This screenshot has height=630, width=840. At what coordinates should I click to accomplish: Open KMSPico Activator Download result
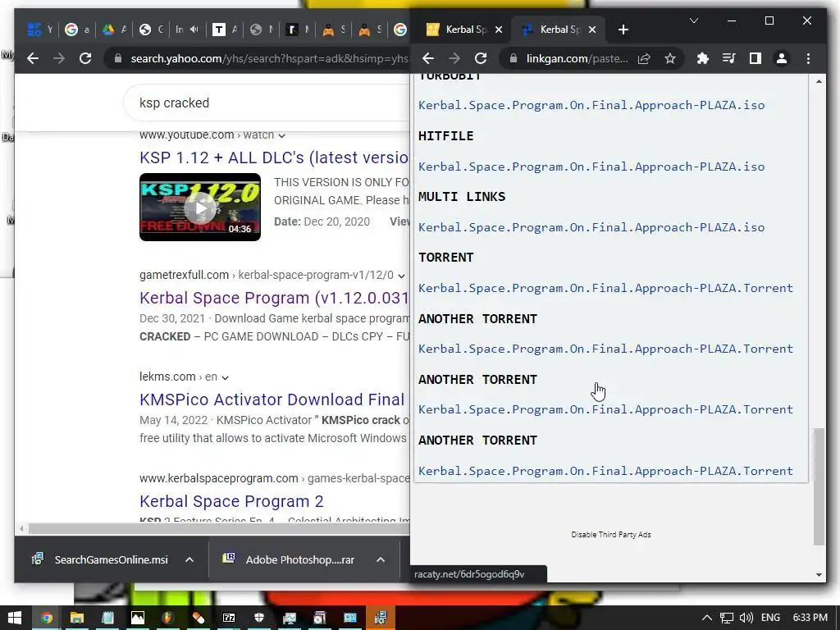click(x=272, y=399)
